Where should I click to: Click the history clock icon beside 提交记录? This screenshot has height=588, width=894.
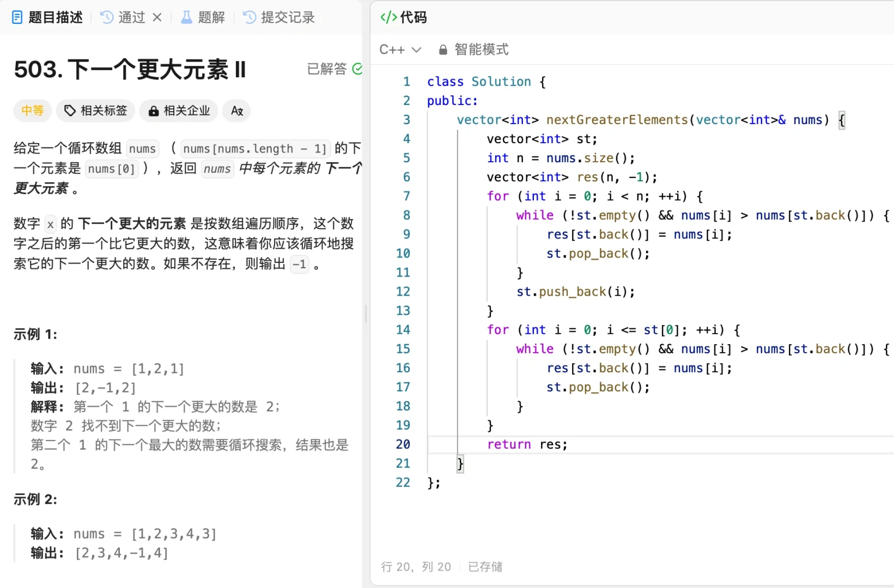pos(249,17)
